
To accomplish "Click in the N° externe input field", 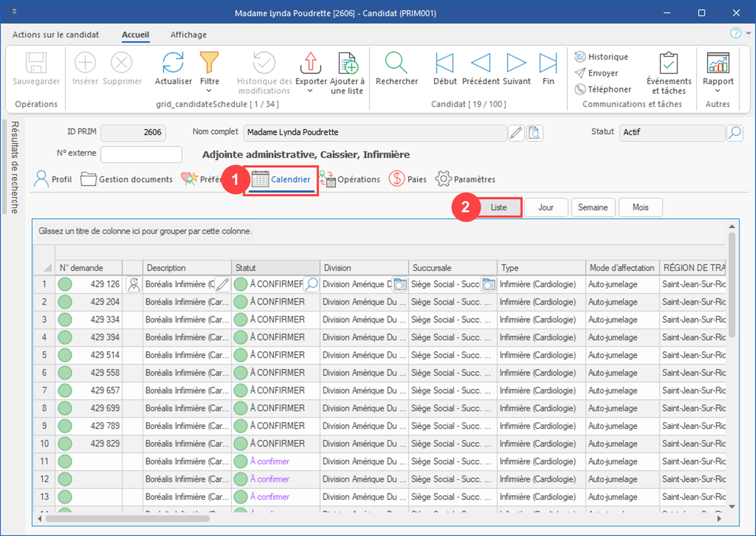I will (141, 154).
